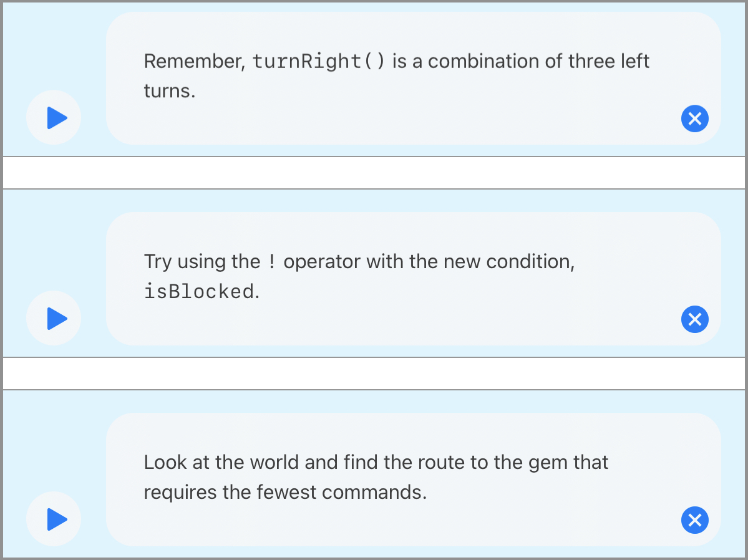Viewport: 748px width, 560px height.
Task: Select the hint about finding the gem route
Action: tap(376, 476)
